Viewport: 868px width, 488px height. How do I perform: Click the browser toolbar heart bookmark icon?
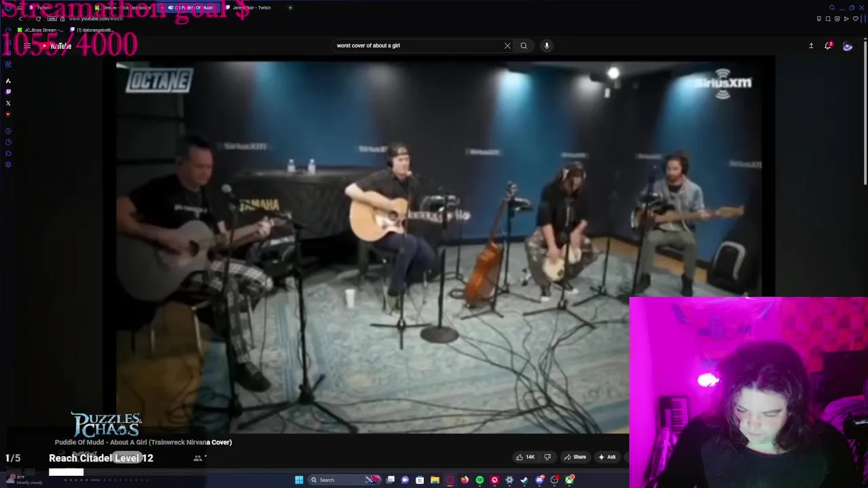[856, 18]
